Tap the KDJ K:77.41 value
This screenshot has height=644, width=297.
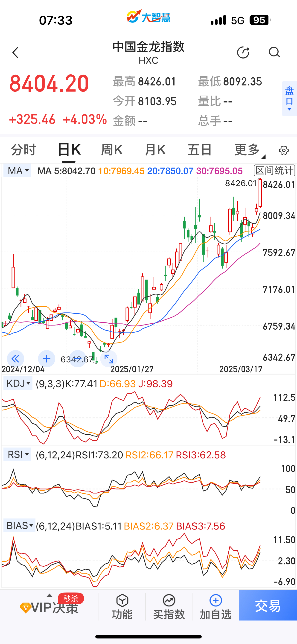pyautogui.click(x=81, y=384)
